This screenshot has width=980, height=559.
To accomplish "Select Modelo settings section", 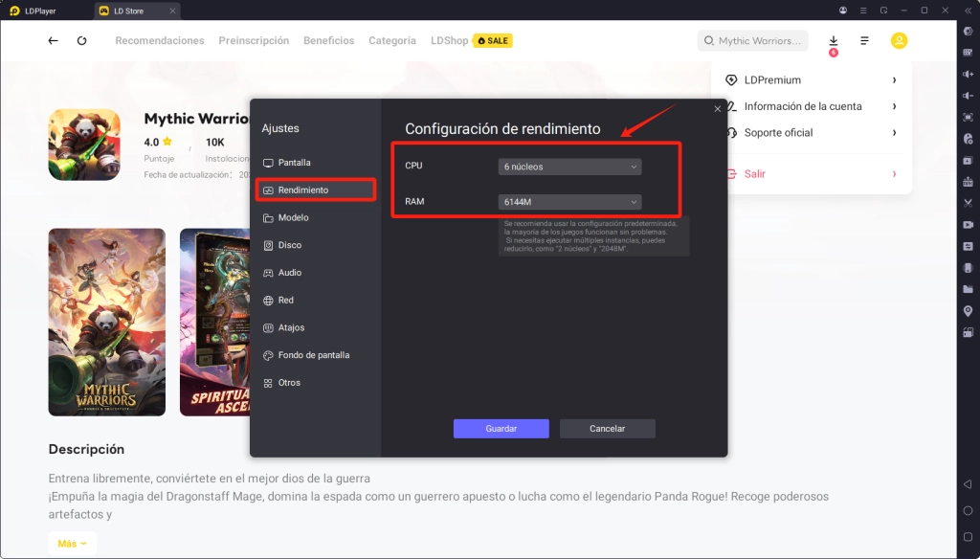I will pyautogui.click(x=316, y=217).
